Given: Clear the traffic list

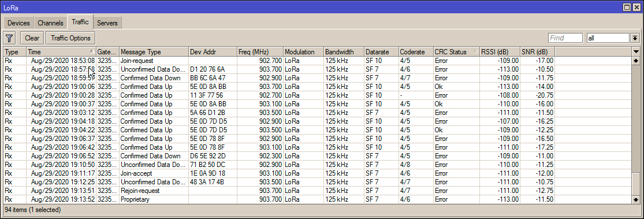Looking at the screenshot, I should [x=32, y=38].
